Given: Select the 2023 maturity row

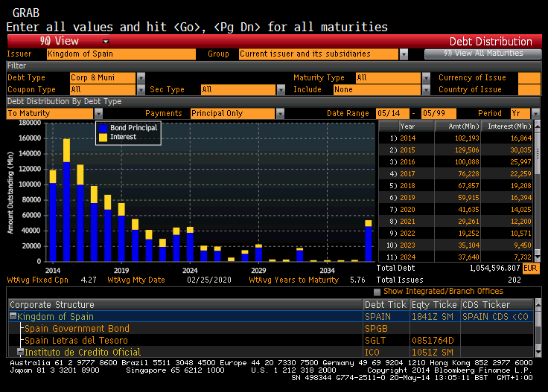Looking at the screenshot, I should (456, 245).
